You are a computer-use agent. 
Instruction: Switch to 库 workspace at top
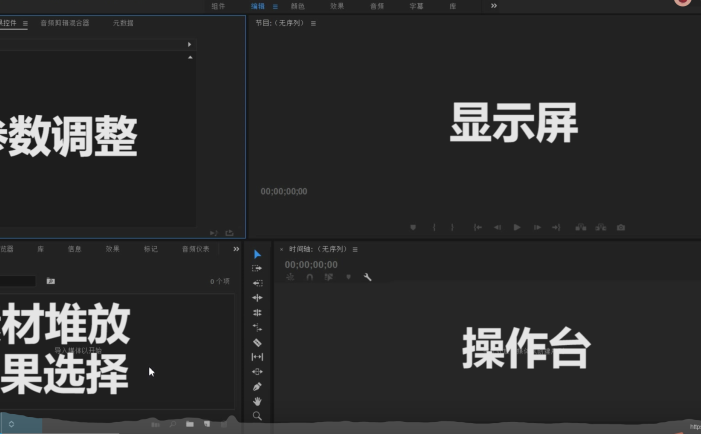point(453,6)
